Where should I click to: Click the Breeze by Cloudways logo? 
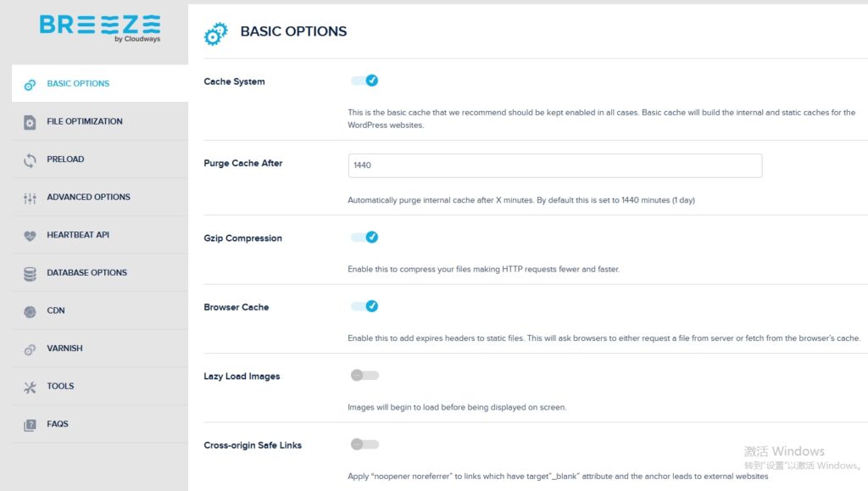pos(99,28)
